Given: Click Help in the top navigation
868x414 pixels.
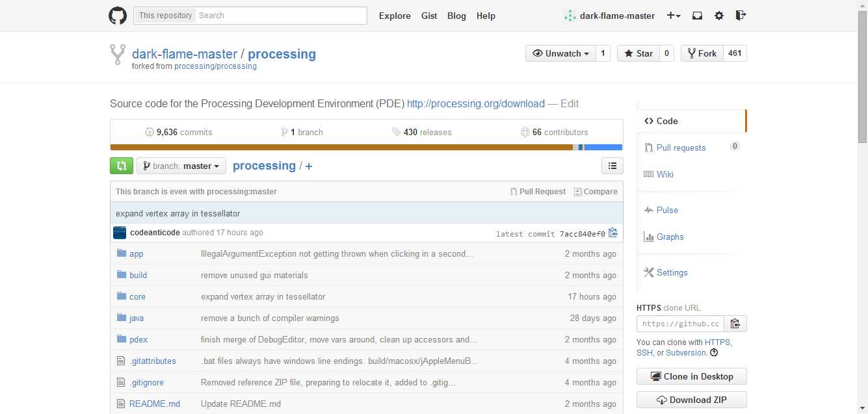Looking at the screenshot, I should [486, 16].
